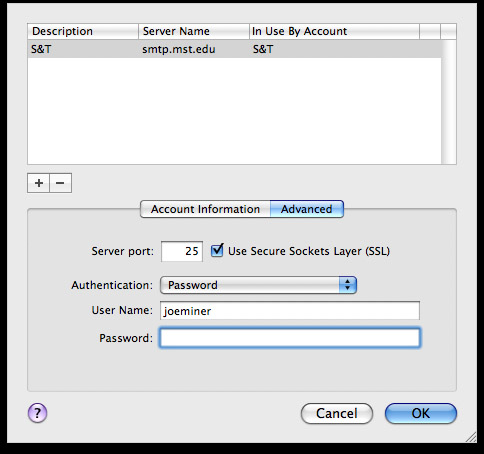The height and width of the screenshot is (454, 484).
Task: Click the minus icon to remove server
Action: click(x=60, y=183)
